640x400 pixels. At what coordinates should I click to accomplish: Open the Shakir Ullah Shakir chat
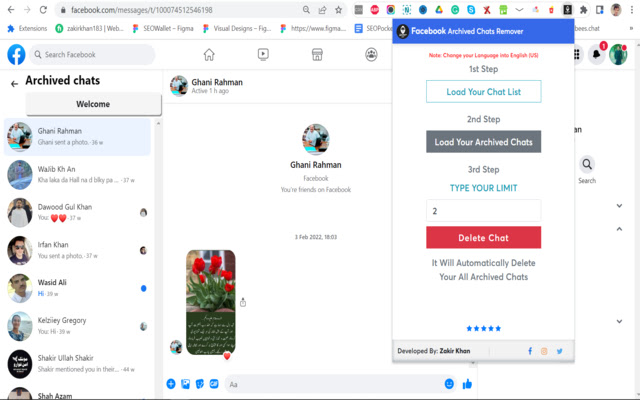tap(78, 364)
